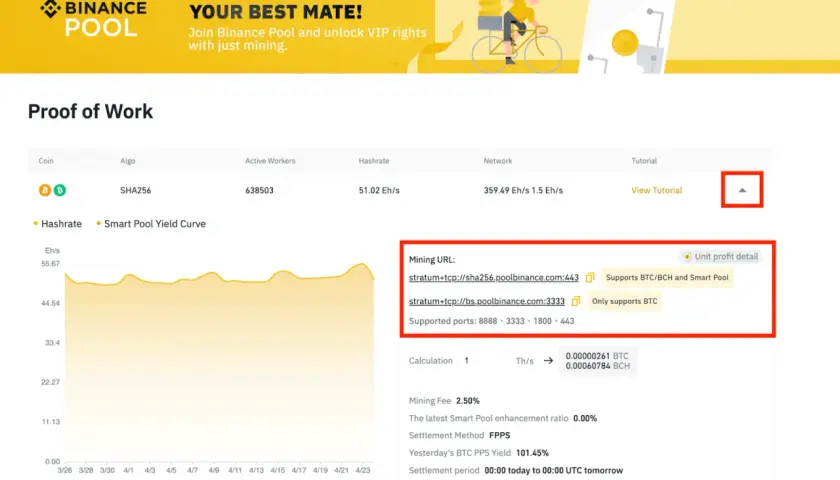
Task: Open stratum+tcp://sha256.poolbinance.com:443 link
Action: pos(493,278)
